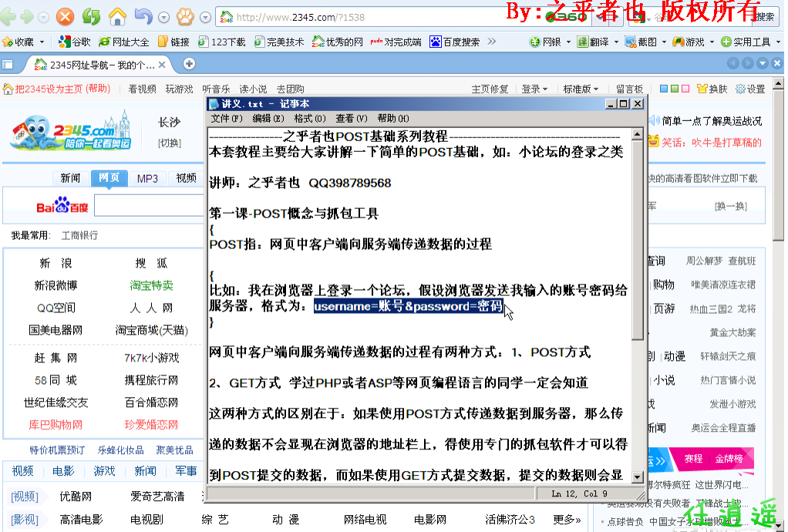Screen dimensions: 788x532
Task: Select the blue skin color swatch
Action: coord(663,89)
